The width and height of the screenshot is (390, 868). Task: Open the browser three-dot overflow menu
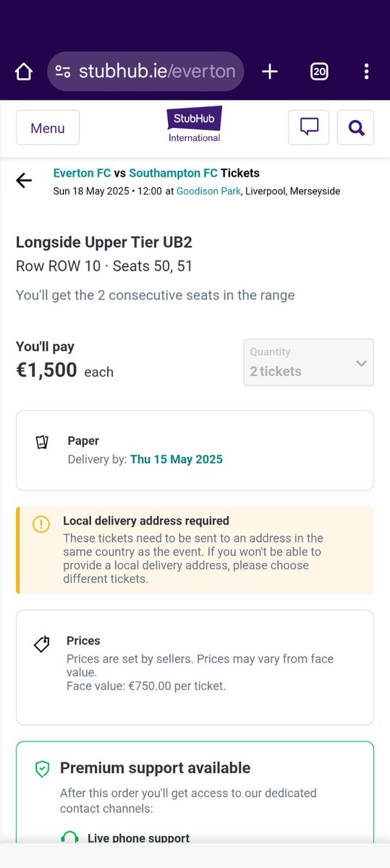pyautogui.click(x=367, y=72)
